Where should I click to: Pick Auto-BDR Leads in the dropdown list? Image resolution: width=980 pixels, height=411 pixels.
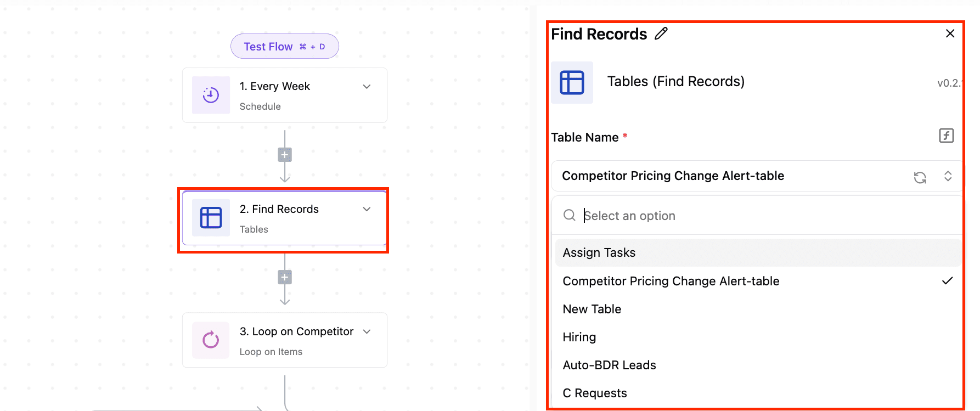coord(609,365)
